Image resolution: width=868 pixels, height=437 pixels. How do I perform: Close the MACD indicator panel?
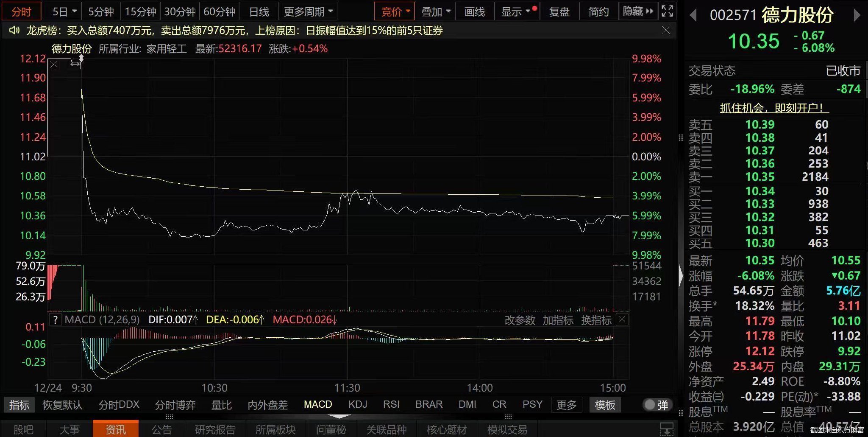tap(622, 320)
